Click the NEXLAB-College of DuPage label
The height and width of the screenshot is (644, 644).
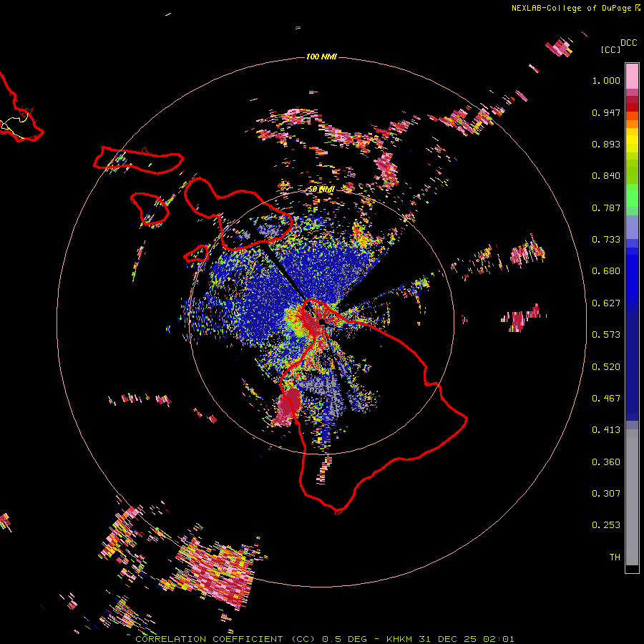click(571, 8)
